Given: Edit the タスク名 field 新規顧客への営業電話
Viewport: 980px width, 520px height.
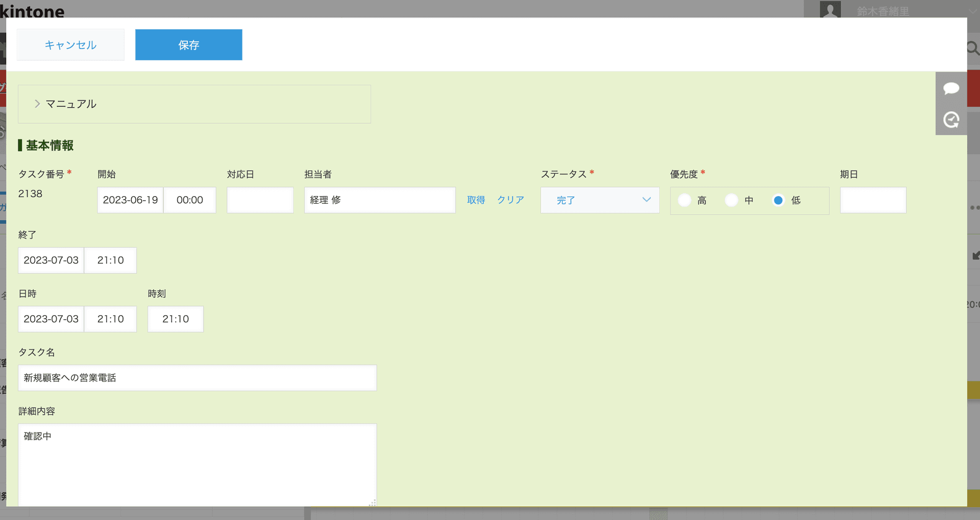Looking at the screenshot, I should pos(198,378).
